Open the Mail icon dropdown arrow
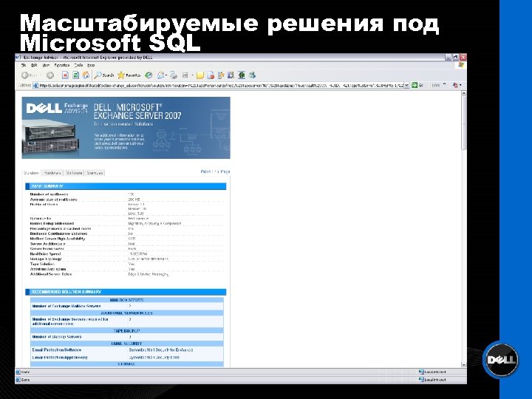 (x=166, y=75)
